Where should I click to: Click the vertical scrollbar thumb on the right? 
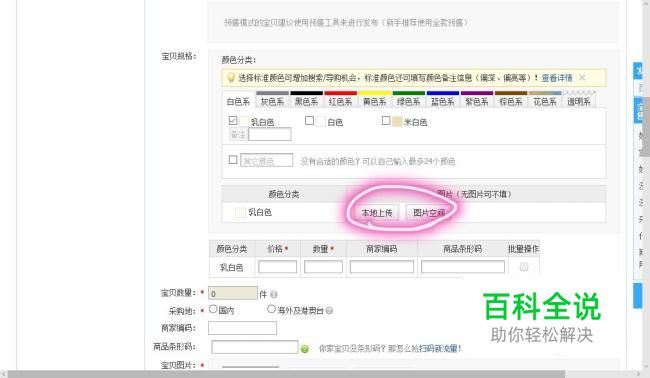click(646, 126)
